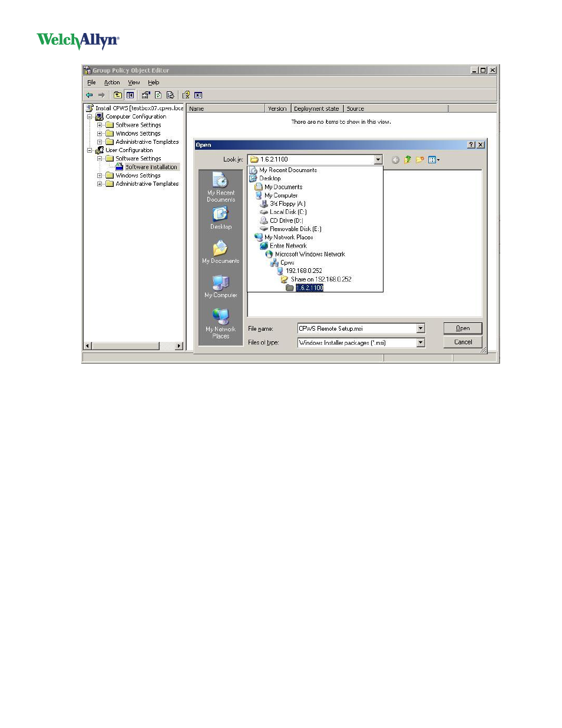Choose My Computer in the Look in list
The height and width of the screenshot is (728, 562).
pos(281,195)
